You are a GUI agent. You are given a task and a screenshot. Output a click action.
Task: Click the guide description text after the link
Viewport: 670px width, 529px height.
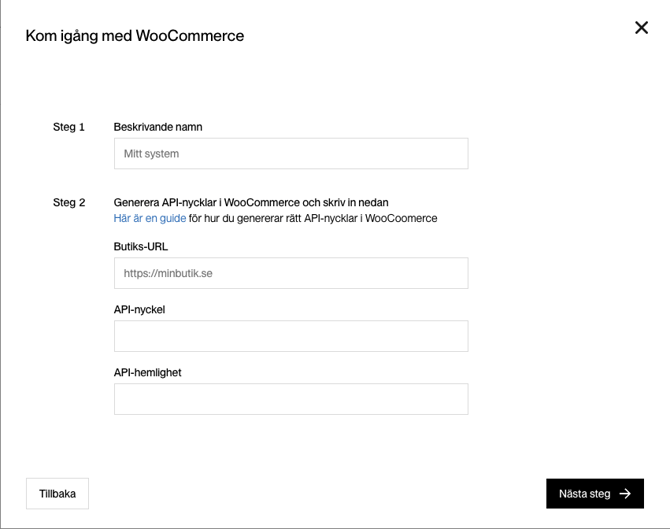pos(313,218)
